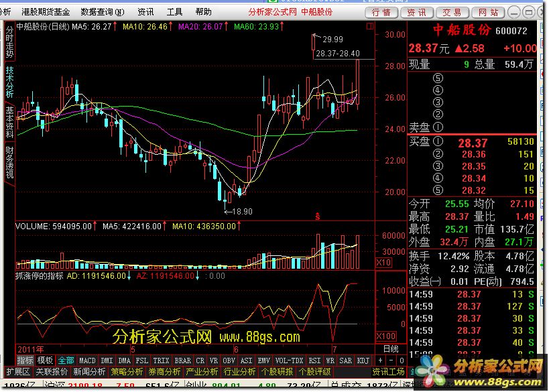
Task: Switch to the EMV indicator
Action: 264,360
